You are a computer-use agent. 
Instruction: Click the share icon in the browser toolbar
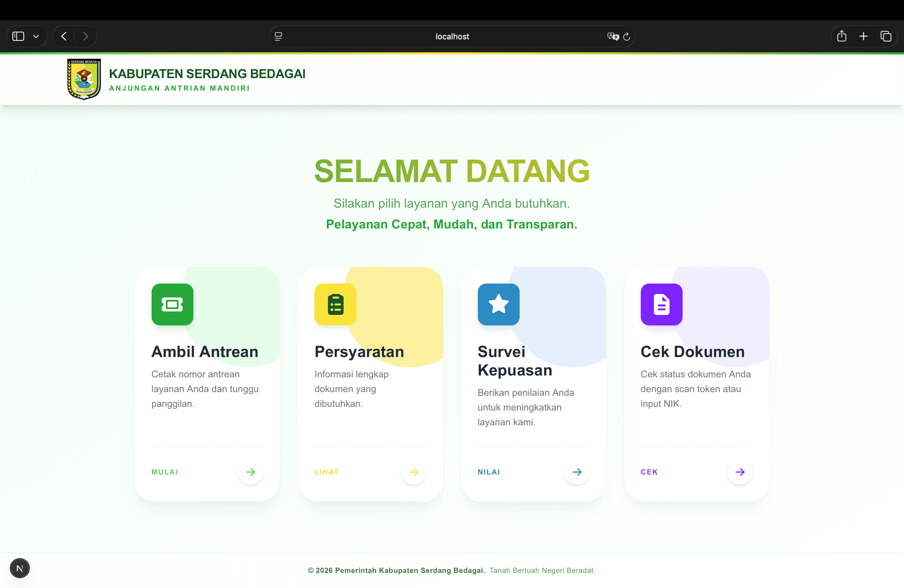coord(842,36)
